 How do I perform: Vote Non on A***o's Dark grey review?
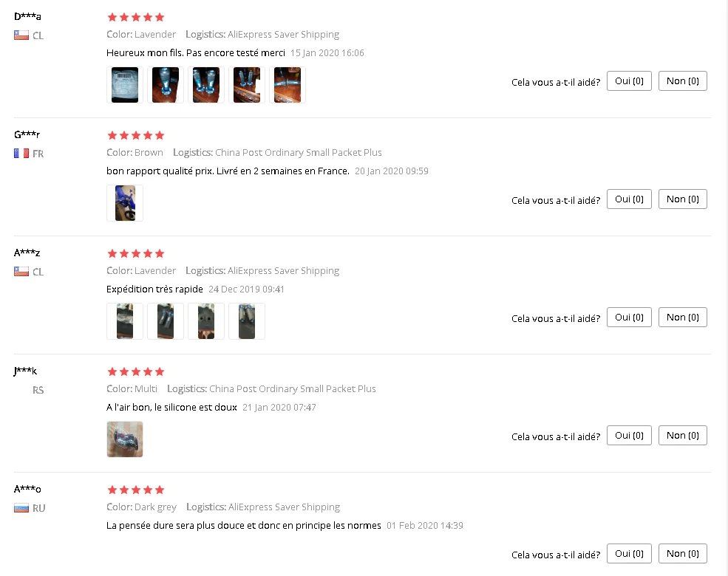[682, 554]
